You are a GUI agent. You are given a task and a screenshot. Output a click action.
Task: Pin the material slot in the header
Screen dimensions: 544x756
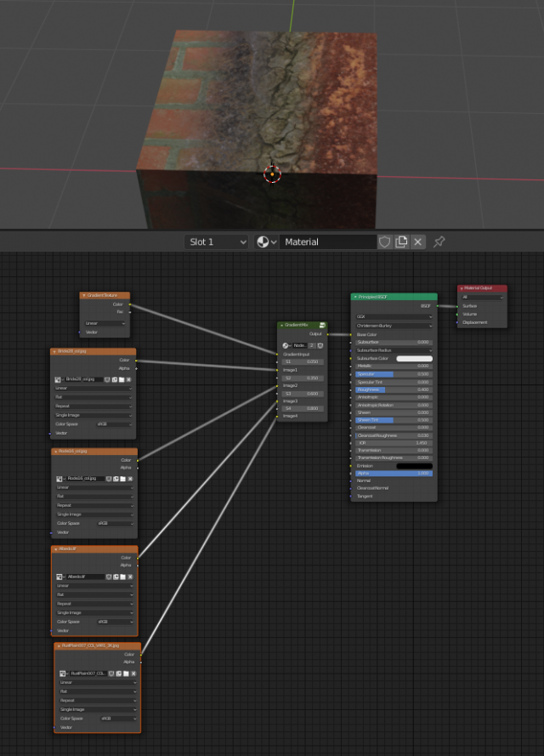click(439, 242)
